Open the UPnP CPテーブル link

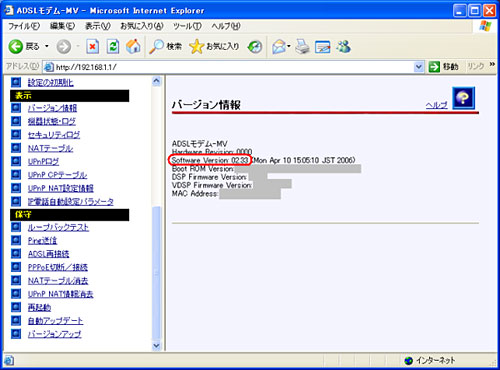click(x=57, y=175)
